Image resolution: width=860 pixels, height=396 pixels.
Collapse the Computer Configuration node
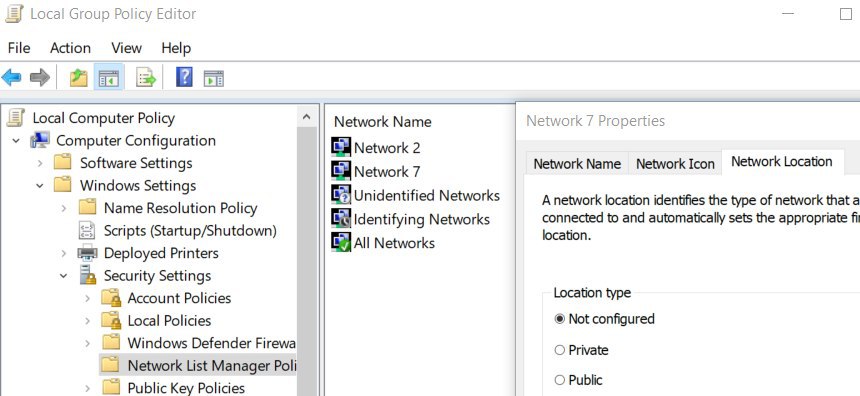16,140
